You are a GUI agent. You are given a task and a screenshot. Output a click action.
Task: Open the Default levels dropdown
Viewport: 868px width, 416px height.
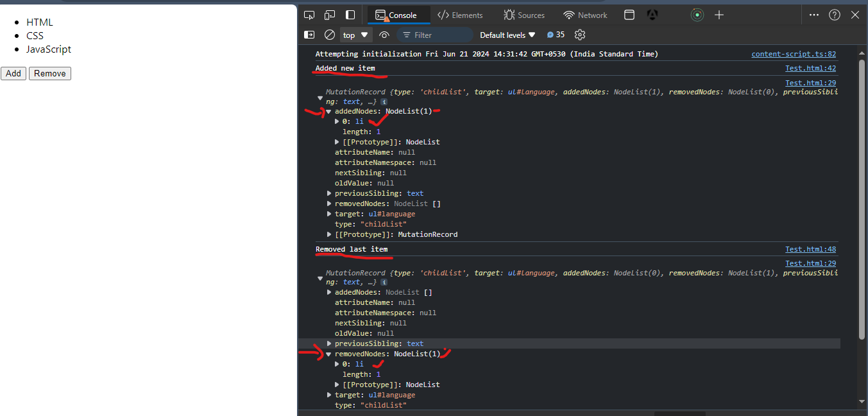point(507,35)
